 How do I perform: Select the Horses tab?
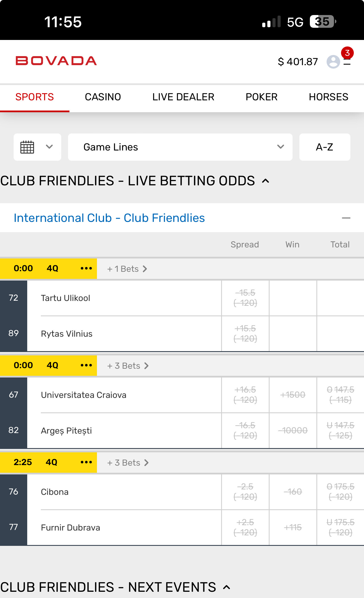[328, 97]
